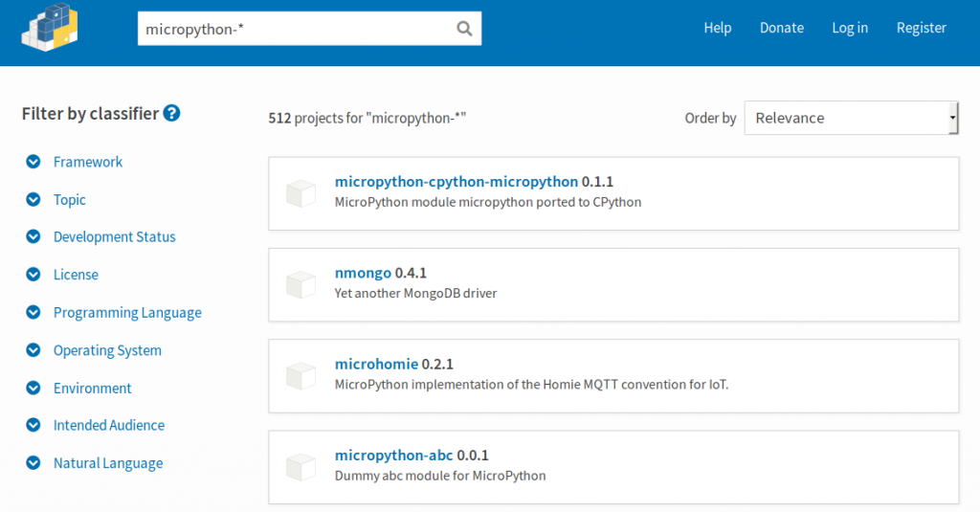This screenshot has height=512, width=980.
Task: Click the 'Filter by classifier' heading
Action: (91, 114)
